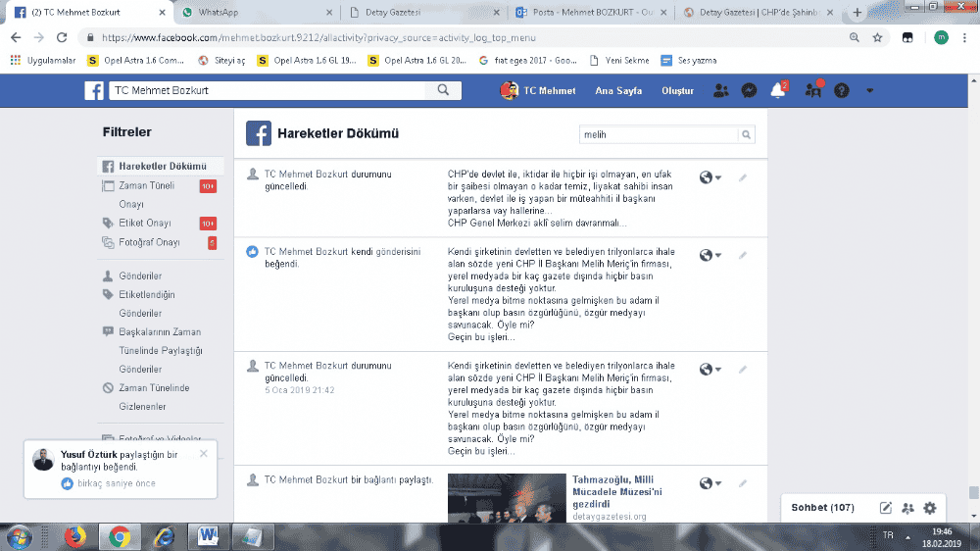The image size is (980, 551).
Task: Open Chrome three-dot menu
Action: (964, 37)
